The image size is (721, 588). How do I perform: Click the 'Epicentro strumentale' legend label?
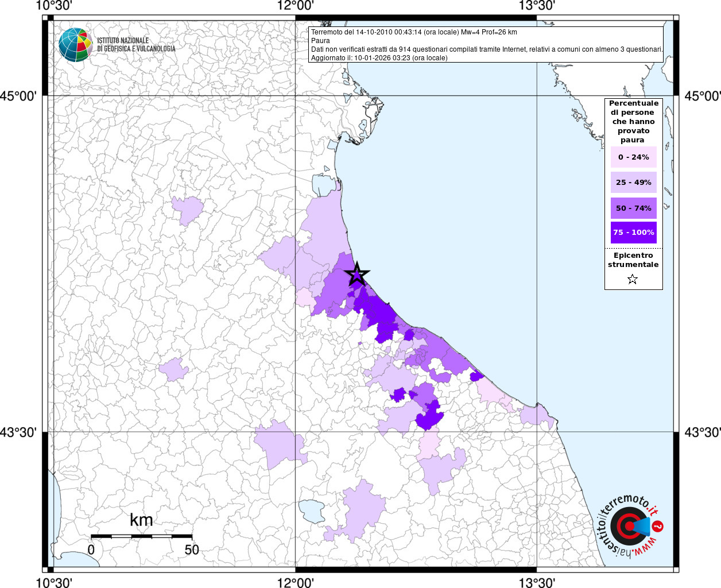coord(633,260)
